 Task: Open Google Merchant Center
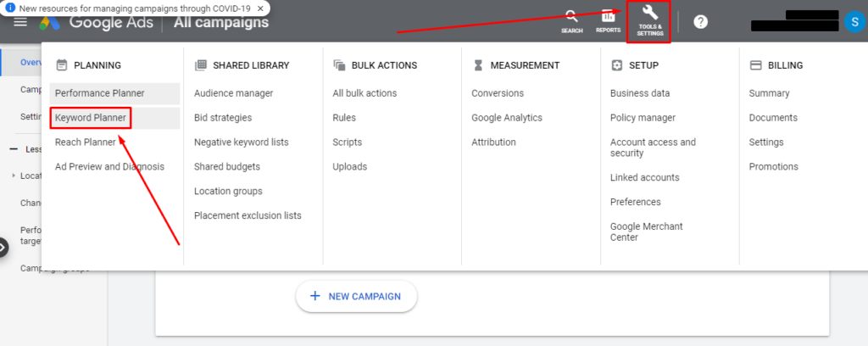[x=647, y=232]
